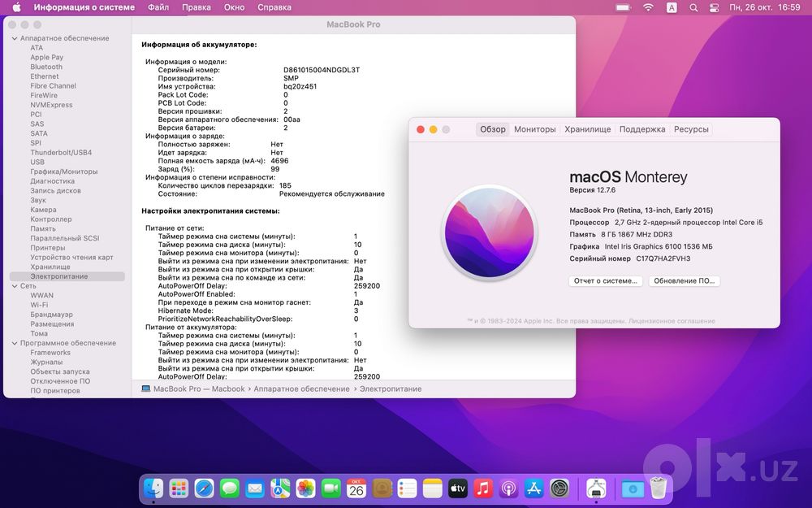Switch to the Мониторы tab
Image resolution: width=812 pixels, height=508 pixels.
(535, 129)
